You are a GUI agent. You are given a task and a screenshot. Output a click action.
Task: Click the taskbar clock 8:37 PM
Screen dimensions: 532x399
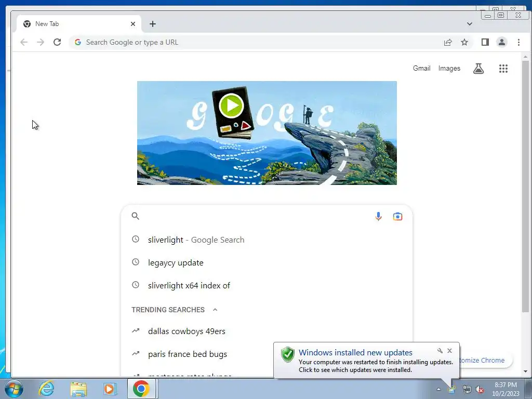[506, 385]
